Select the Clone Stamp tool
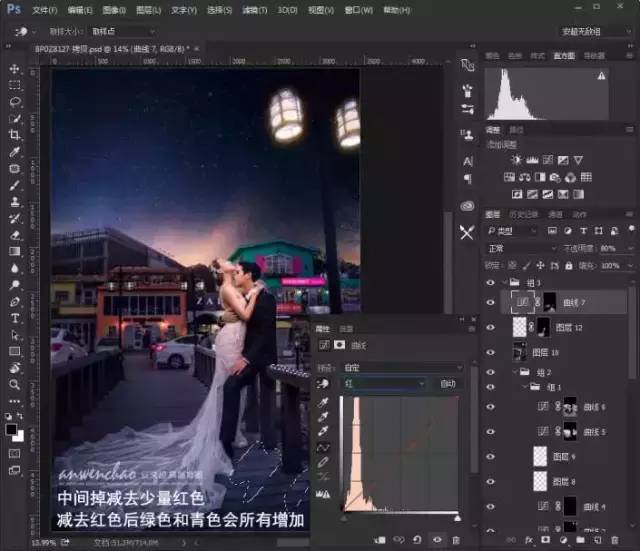Image resolution: width=640 pixels, height=551 pixels. pos(15,202)
